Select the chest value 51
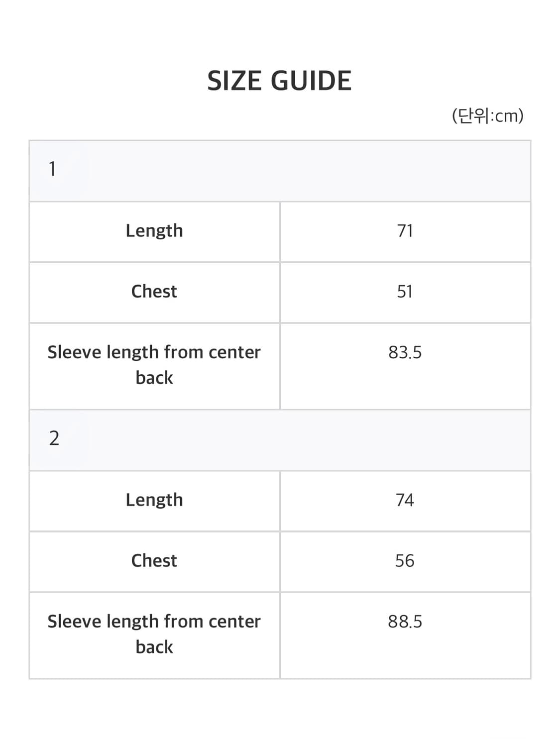560x739 pixels. (405, 292)
